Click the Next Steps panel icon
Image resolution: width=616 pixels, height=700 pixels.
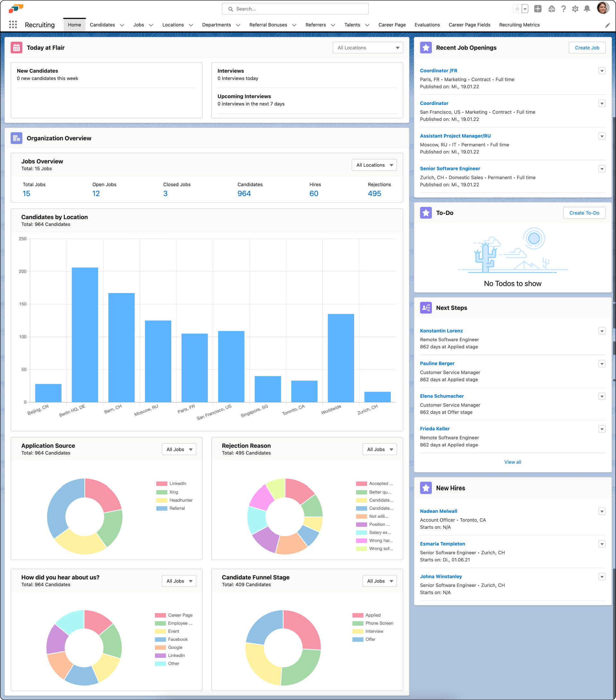tap(426, 308)
